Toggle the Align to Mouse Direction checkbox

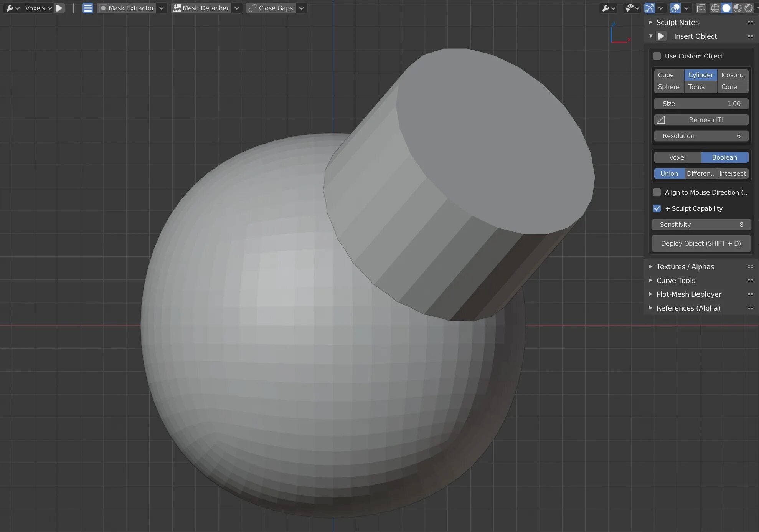click(x=656, y=192)
